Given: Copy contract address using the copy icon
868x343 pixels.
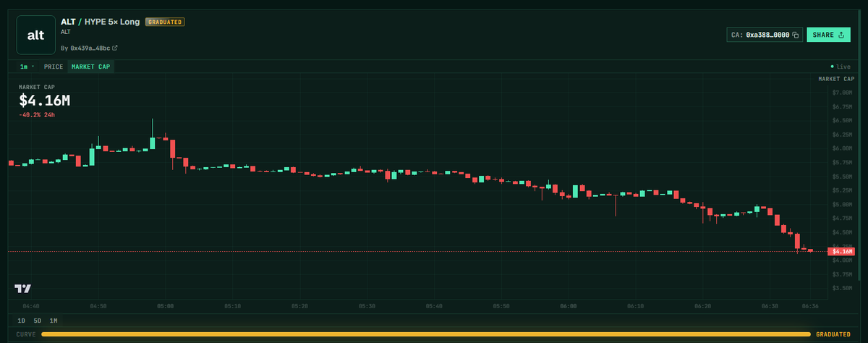Looking at the screenshot, I should [795, 35].
